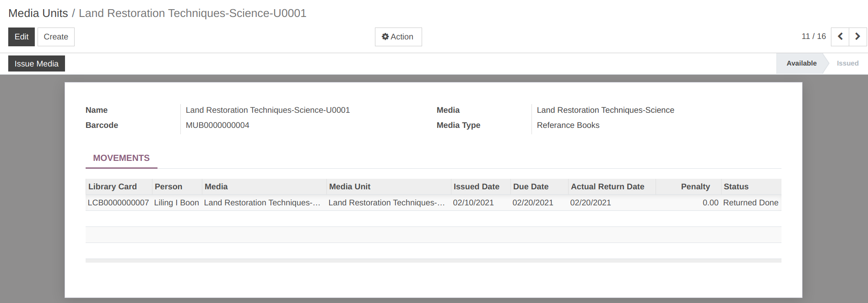Image resolution: width=868 pixels, height=303 pixels.
Task: Switch to the MOVEMENTS tab
Action: 121,158
